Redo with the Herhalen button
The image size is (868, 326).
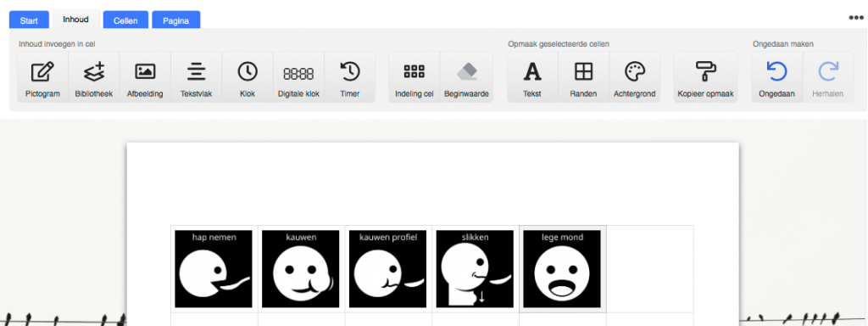[827, 77]
